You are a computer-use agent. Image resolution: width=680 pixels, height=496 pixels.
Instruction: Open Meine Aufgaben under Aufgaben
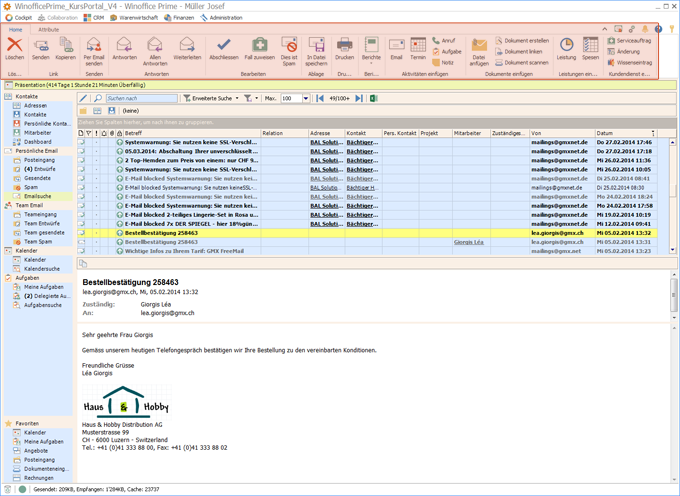[43, 287]
